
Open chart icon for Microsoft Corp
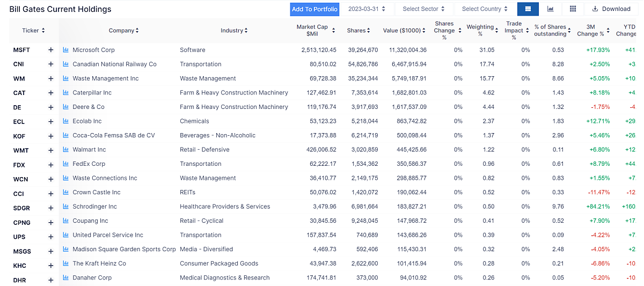coord(66,50)
